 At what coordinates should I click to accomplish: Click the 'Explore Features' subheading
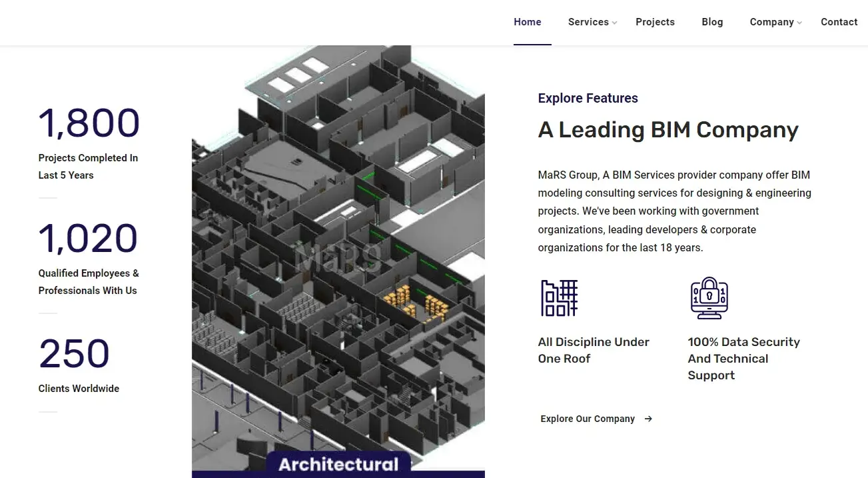588,98
